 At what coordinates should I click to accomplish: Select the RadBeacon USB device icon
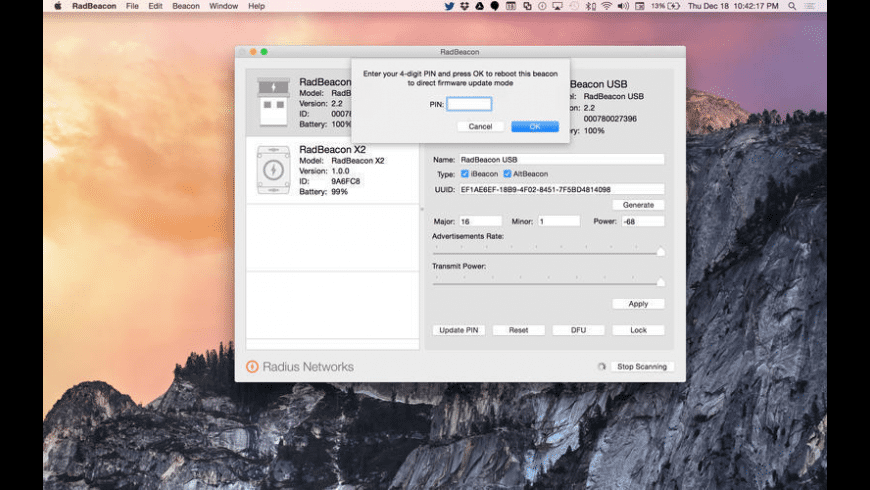click(x=272, y=102)
